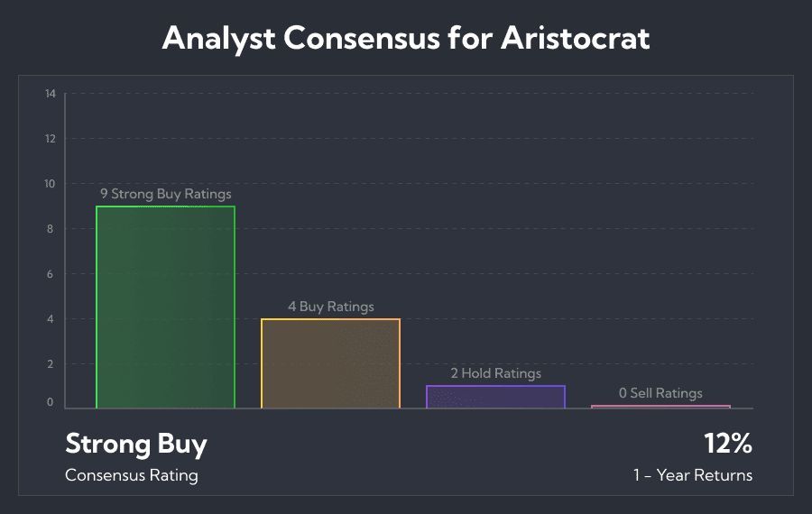Click the '1 – Year Returns' caption
812x514 pixels.
693,475
